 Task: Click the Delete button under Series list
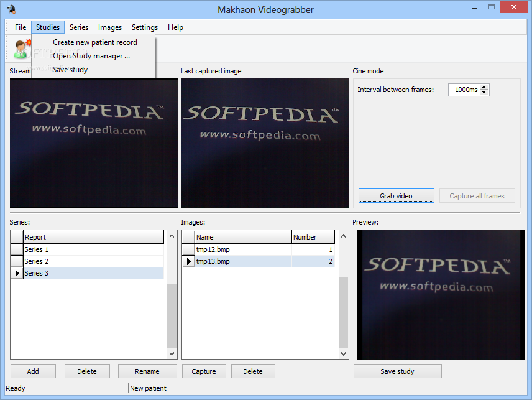[x=87, y=371]
